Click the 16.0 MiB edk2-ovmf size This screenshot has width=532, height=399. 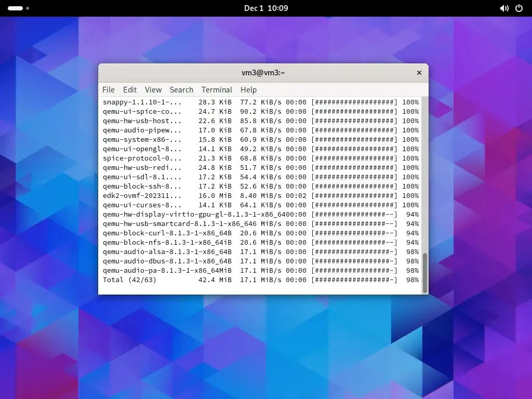tap(215, 196)
